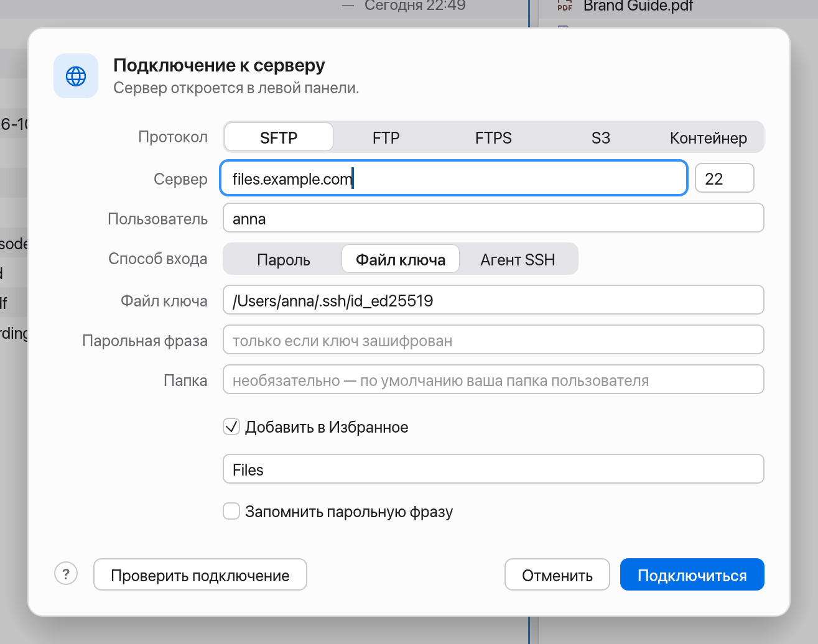The image size is (818, 644).
Task: Click Проверить подключение button
Action: [x=200, y=575]
